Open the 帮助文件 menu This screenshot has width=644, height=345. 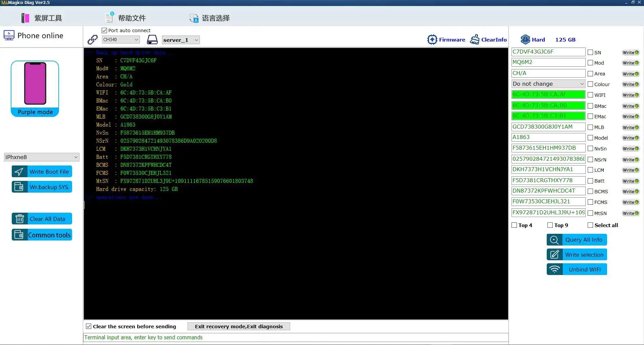point(132,18)
